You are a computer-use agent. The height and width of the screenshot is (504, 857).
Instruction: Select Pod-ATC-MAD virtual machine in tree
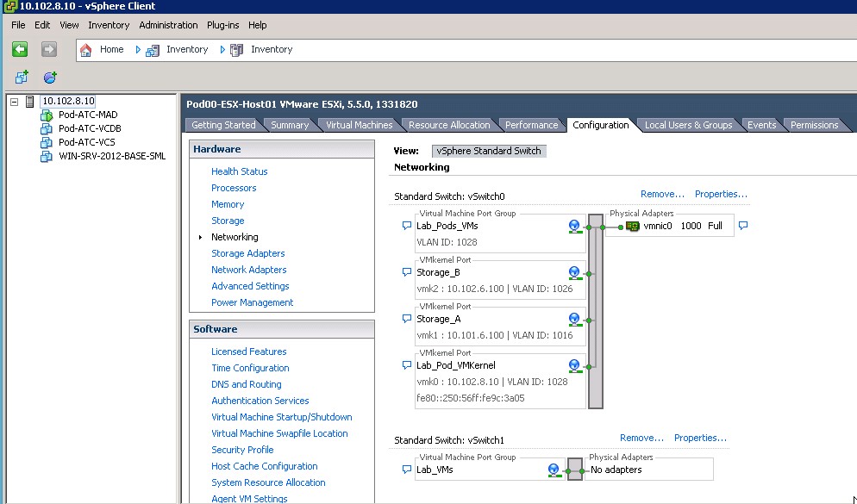click(87, 115)
